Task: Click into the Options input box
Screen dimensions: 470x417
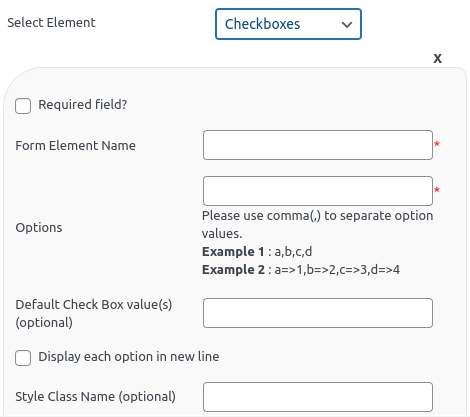Action: tap(318, 191)
